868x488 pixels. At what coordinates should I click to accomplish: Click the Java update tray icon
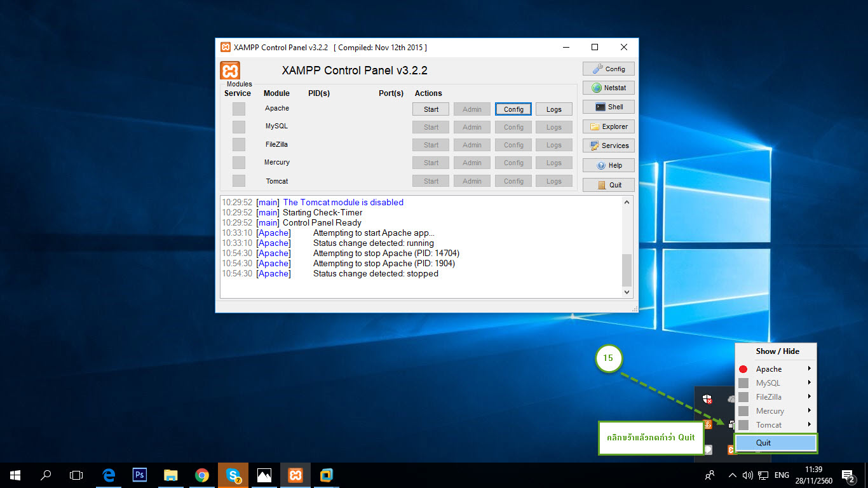pos(707,424)
